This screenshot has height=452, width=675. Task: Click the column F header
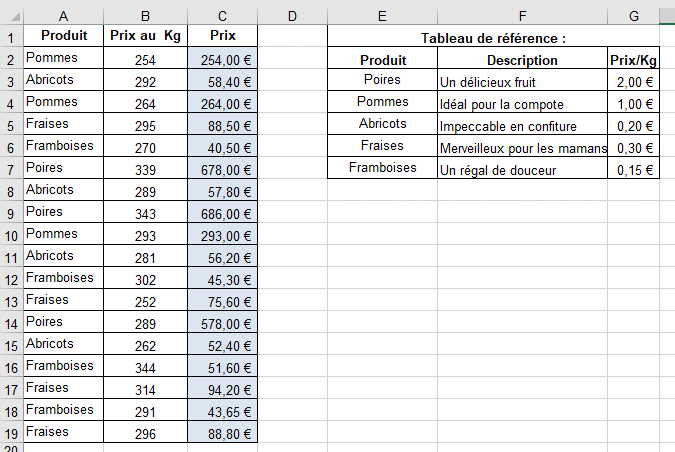click(522, 14)
